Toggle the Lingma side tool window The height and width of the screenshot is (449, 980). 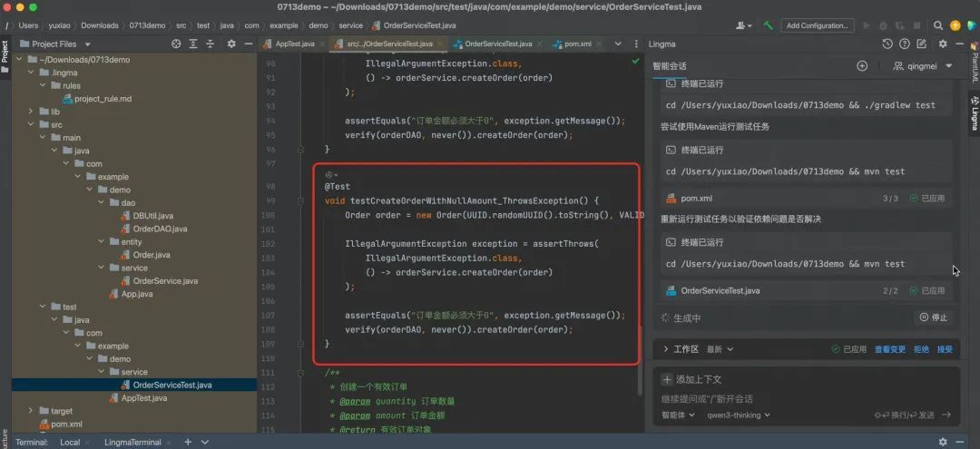coord(975,113)
